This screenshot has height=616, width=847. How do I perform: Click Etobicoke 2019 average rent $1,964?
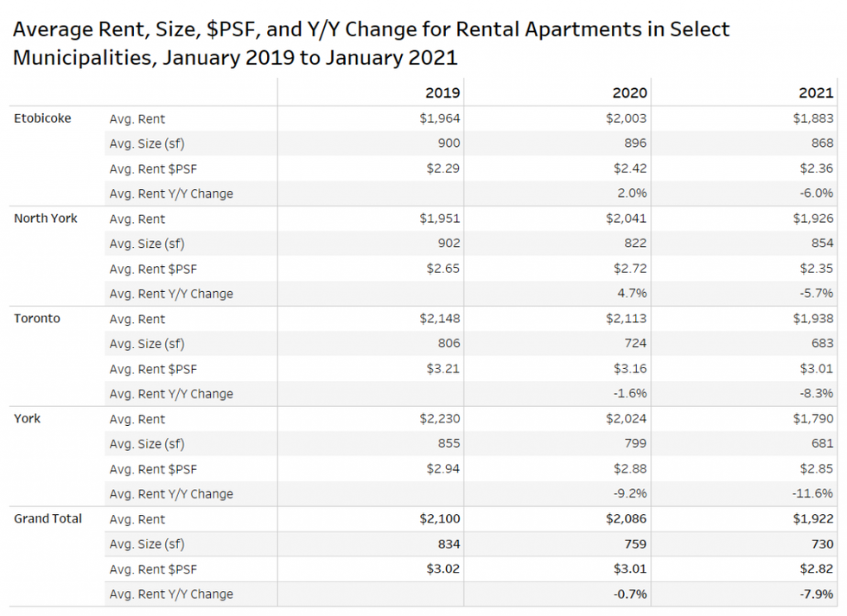coord(440,118)
